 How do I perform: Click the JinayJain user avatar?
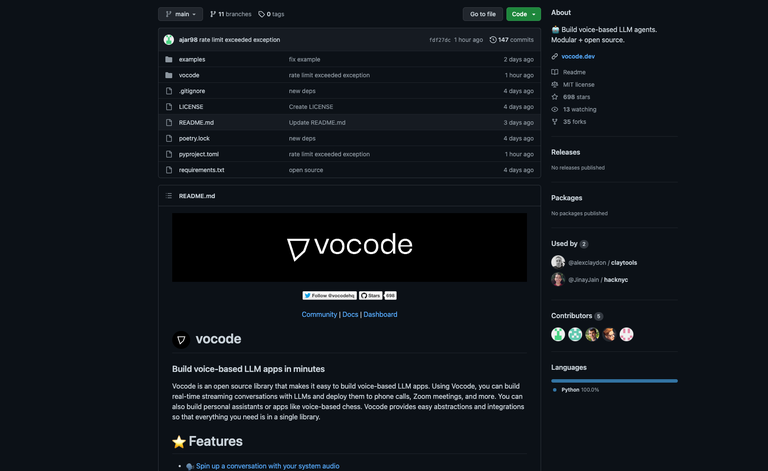558,279
